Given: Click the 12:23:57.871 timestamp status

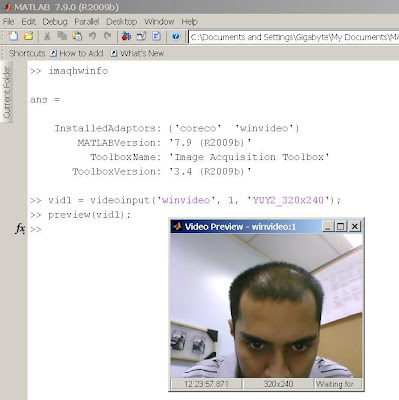Looking at the screenshot, I should 206,384.
